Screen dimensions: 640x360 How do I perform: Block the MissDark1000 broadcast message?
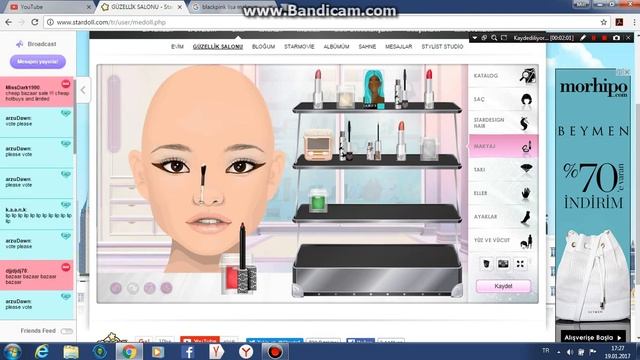click(x=66, y=84)
